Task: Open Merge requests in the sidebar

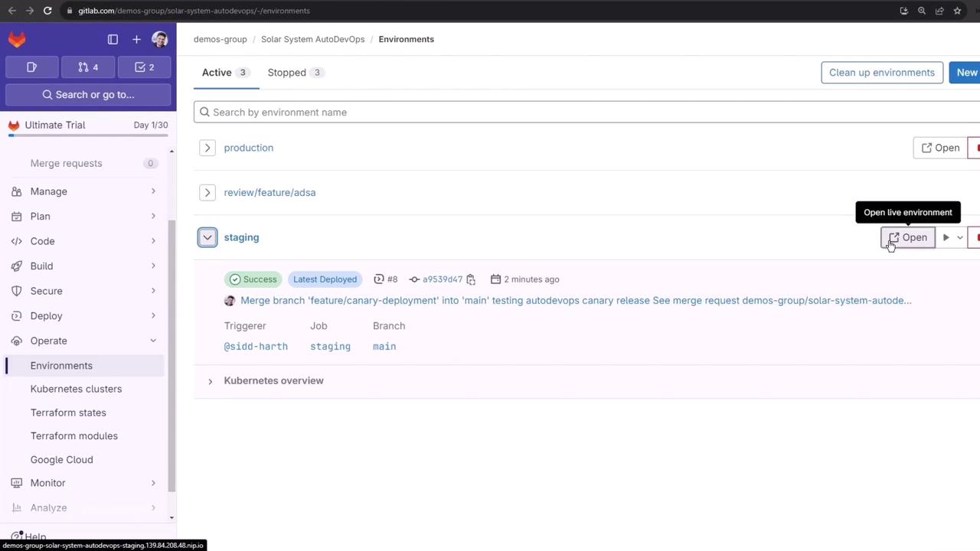Action: tap(85, 163)
